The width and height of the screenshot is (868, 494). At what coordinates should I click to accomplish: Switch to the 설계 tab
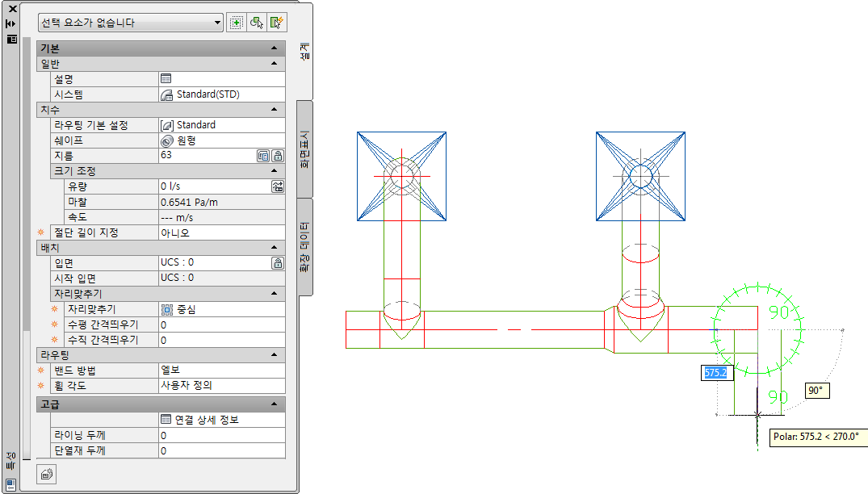[304, 52]
